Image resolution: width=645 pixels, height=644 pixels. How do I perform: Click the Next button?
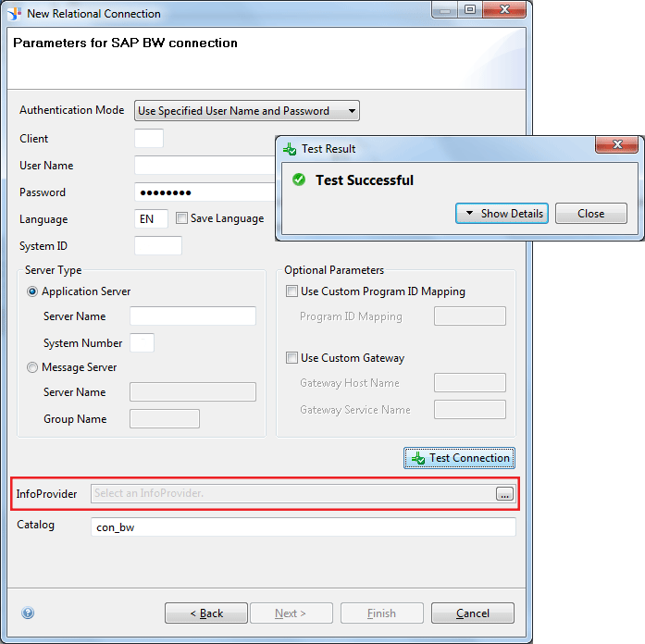click(x=291, y=613)
